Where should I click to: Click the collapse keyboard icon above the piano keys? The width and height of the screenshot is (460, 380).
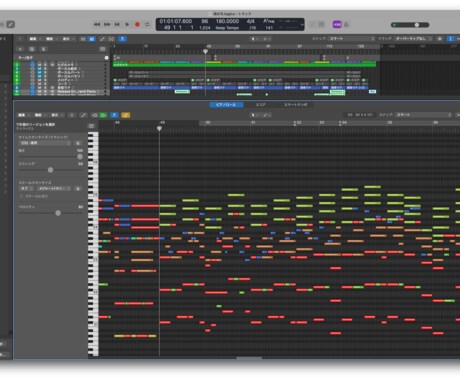tap(91, 126)
